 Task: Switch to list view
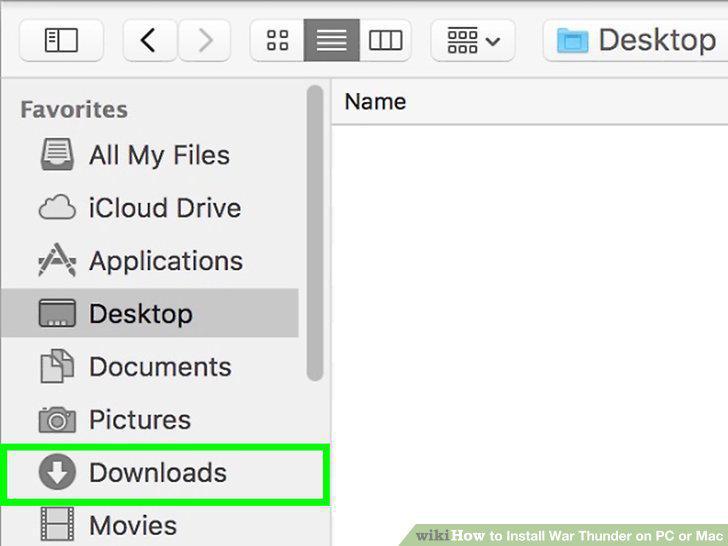332,40
